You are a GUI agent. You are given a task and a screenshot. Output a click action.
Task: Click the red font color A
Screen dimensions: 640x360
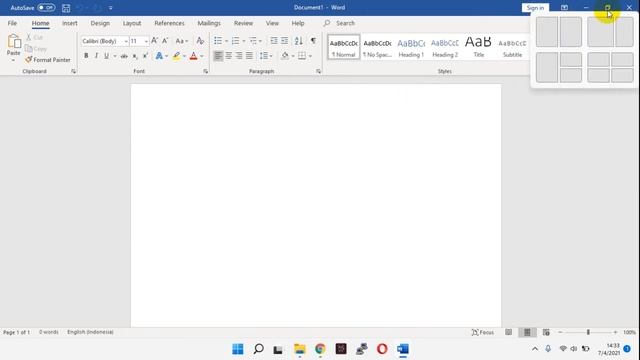coord(193,56)
